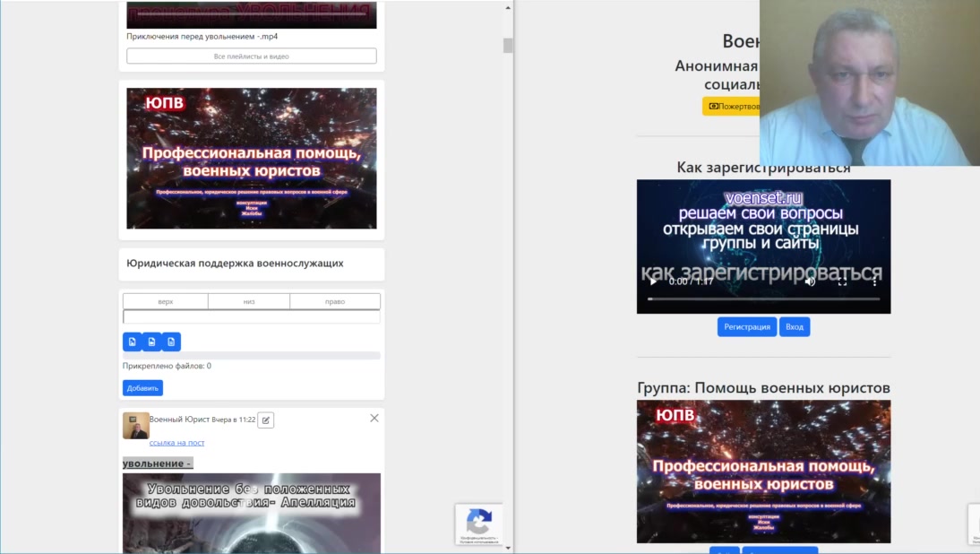Click the text input field below the tabs
This screenshot has width=980, height=554.
point(252,316)
